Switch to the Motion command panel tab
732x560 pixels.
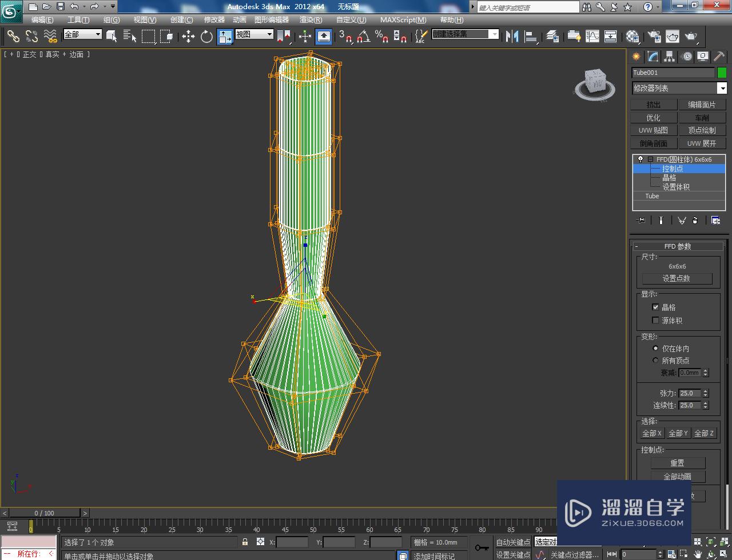click(x=686, y=57)
